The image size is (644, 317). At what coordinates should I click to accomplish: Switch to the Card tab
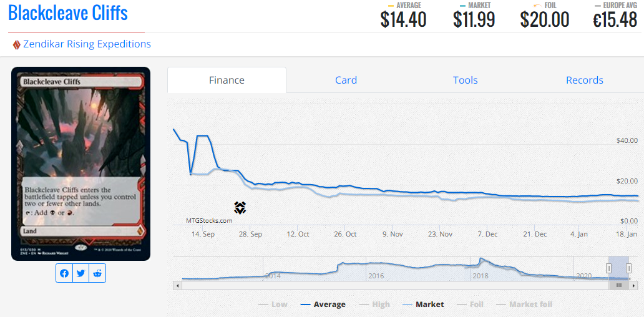tap(346, 80)
